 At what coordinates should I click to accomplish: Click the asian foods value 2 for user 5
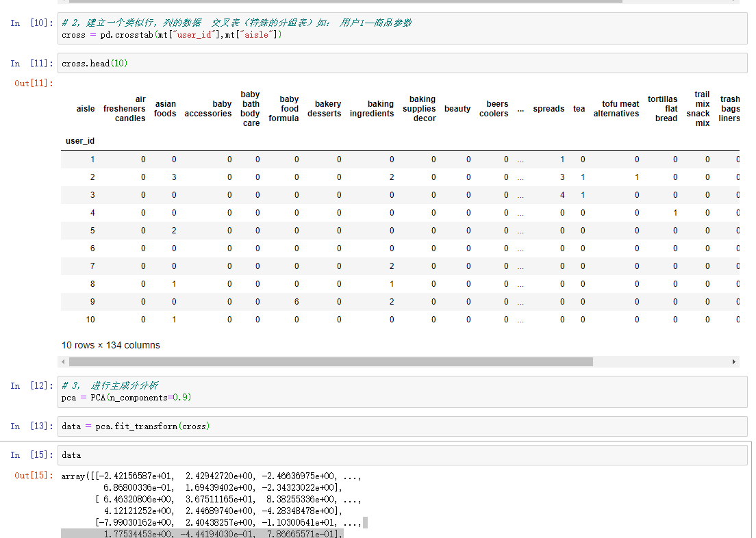click(x=173, y=231)
